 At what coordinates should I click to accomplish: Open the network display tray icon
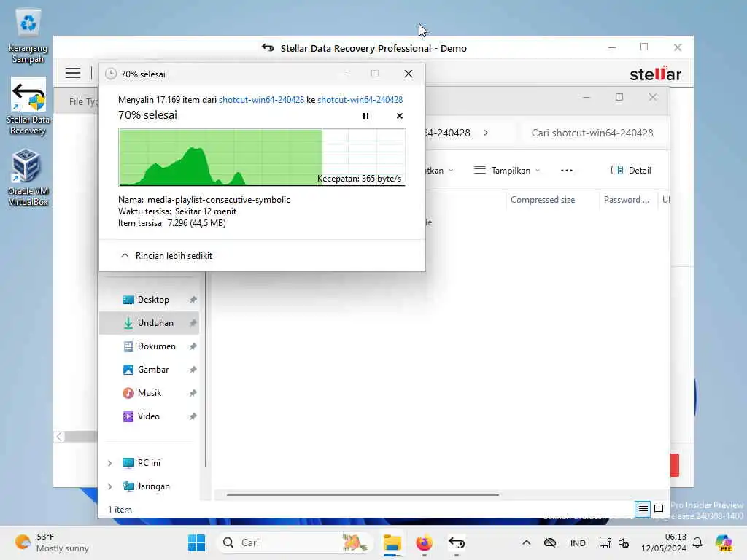pos(605,542)
